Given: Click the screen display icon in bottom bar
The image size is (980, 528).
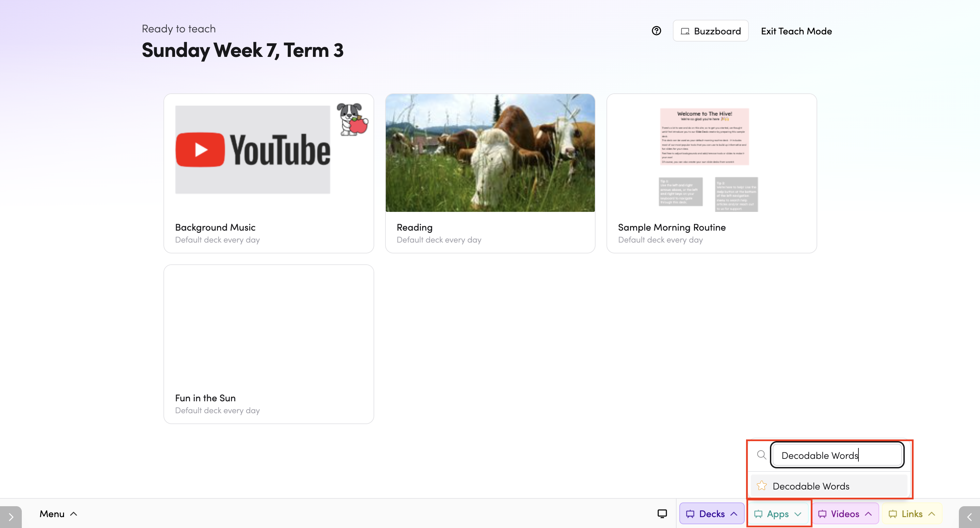Looking at the screenshot, I should point(662,514).
